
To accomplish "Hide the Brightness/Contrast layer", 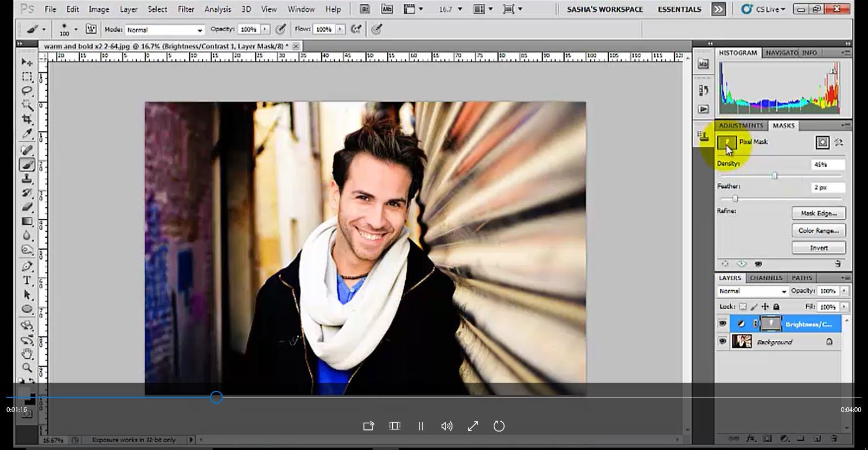I will coord(722,324).
